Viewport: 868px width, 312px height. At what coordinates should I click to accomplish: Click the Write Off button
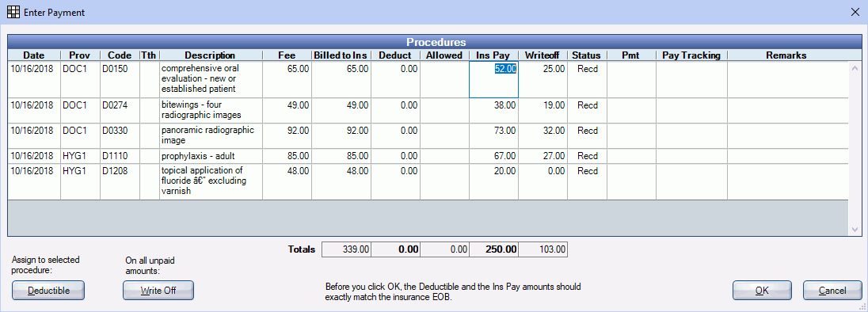(x=158, y=291)
